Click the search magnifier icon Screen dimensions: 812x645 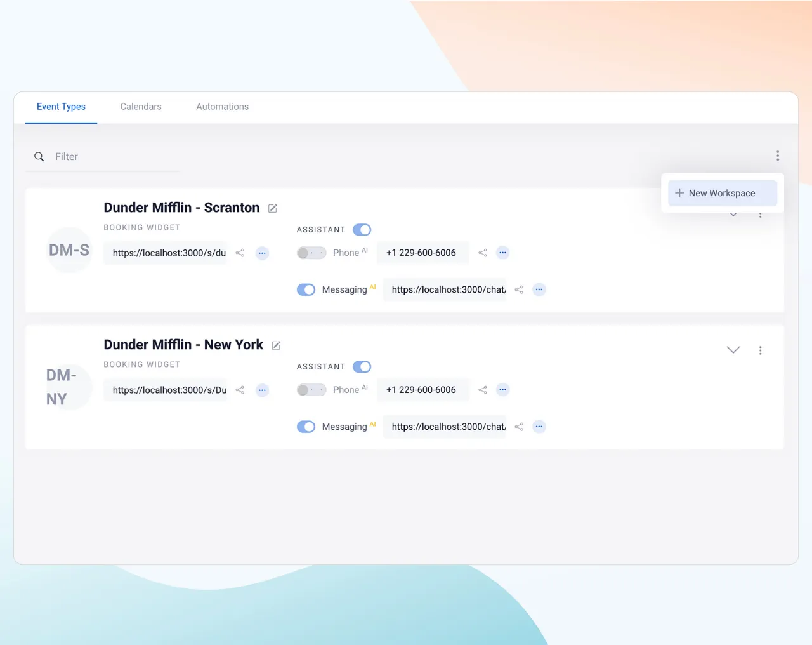(x=39, y=157)
